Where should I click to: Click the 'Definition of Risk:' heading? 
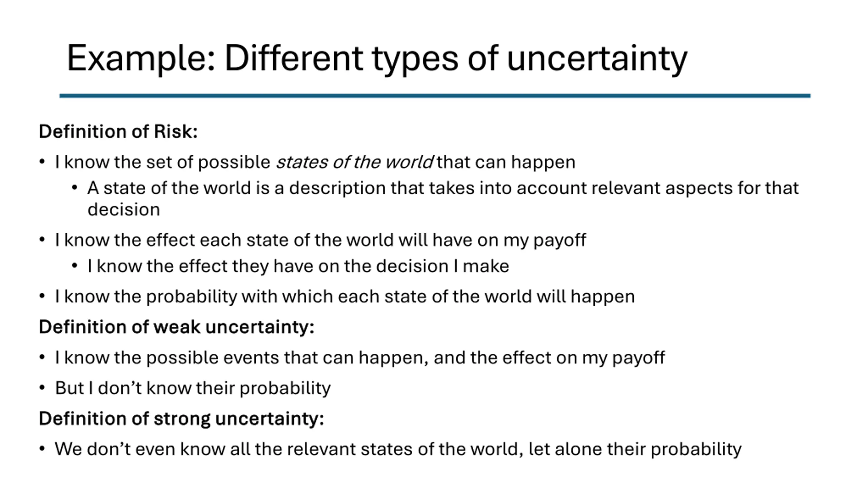click(x=118, y=131)
